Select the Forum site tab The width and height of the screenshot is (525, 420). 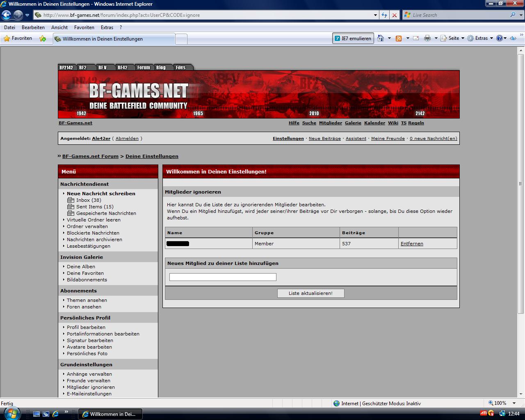click(x=144, y=68)
